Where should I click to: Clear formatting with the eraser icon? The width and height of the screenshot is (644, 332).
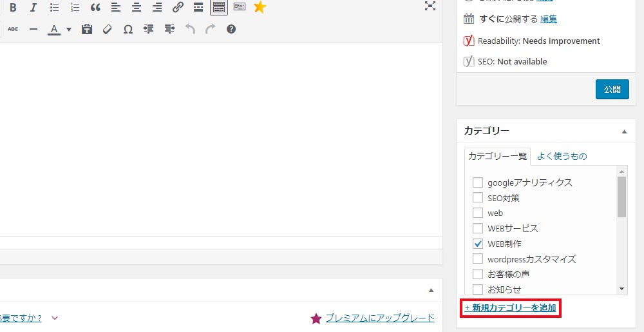click(107, 29)
